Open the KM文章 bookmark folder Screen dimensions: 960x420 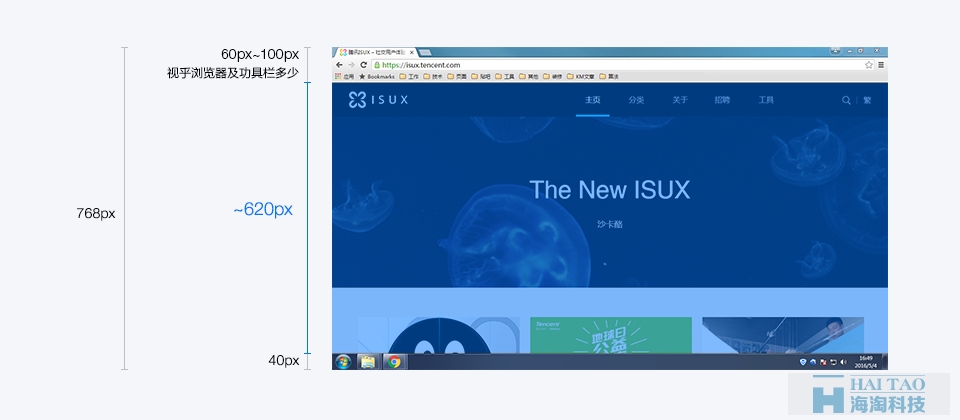[x=580, y=77]
